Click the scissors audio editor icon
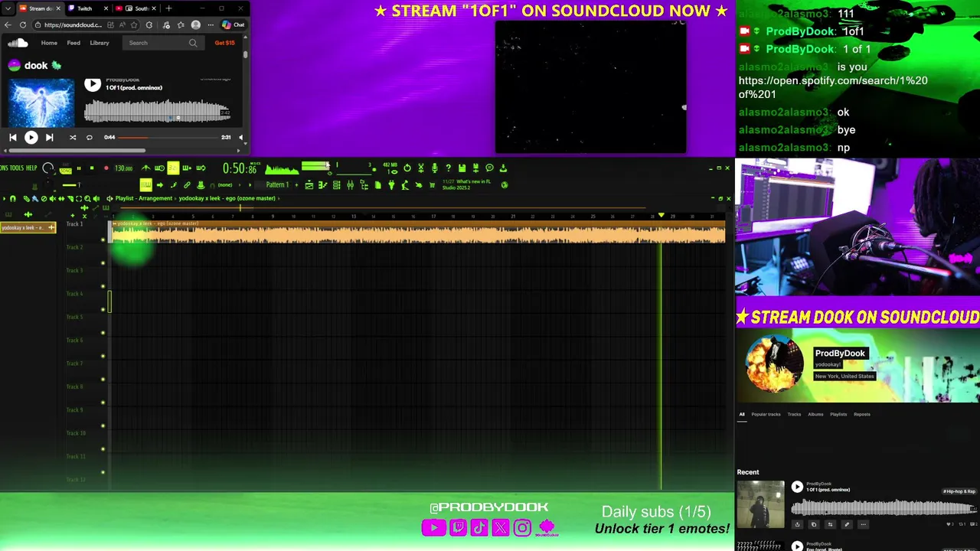980x551 pixels. pyautogui.click(x=421, y=168)
